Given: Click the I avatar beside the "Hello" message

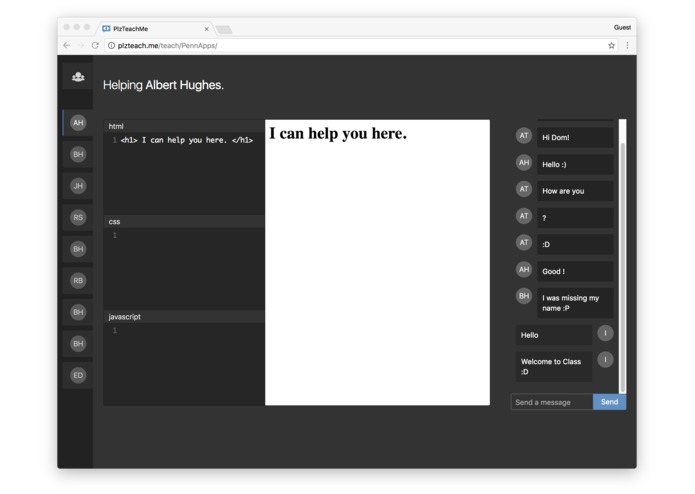Looking at the screenshot, I should 605,333.
